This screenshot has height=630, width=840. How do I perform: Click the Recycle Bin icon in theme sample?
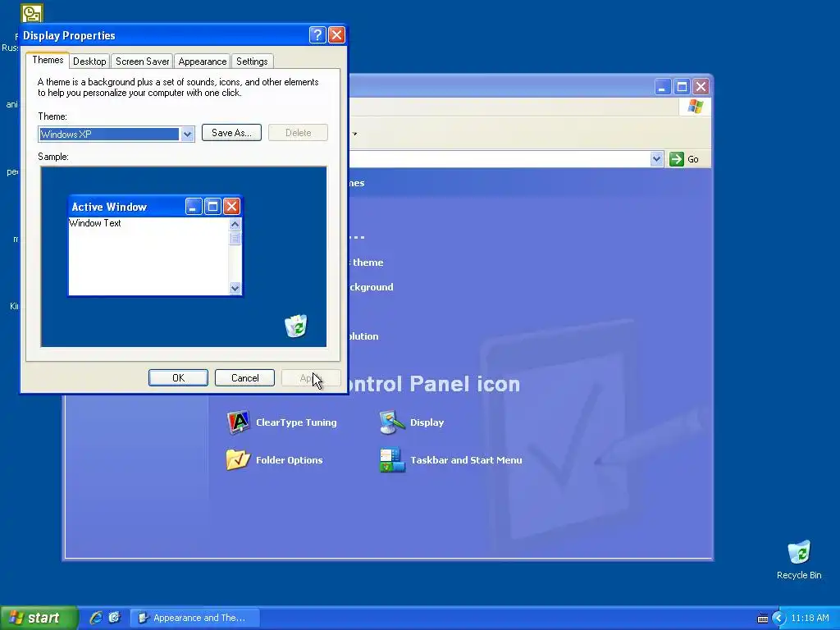(x=295, y=326)
